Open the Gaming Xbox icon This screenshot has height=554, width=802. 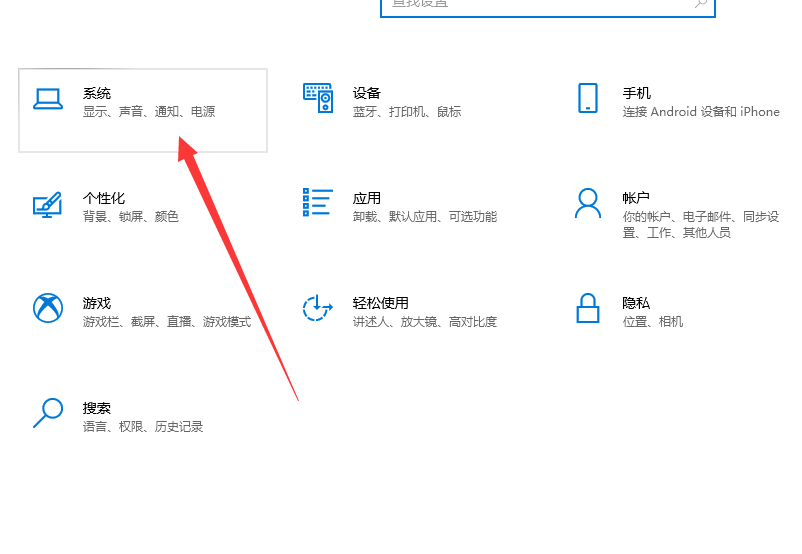click(x=48, y=308)
